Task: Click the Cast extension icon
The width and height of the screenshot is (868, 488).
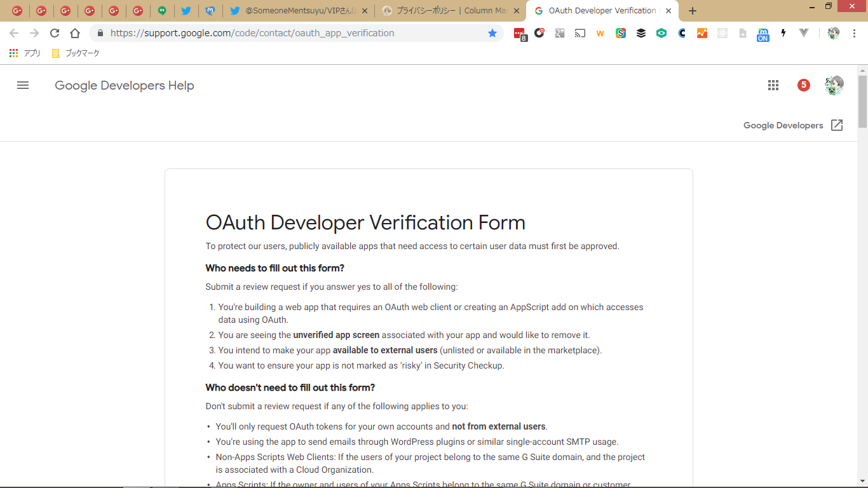Action: point(580,33)
